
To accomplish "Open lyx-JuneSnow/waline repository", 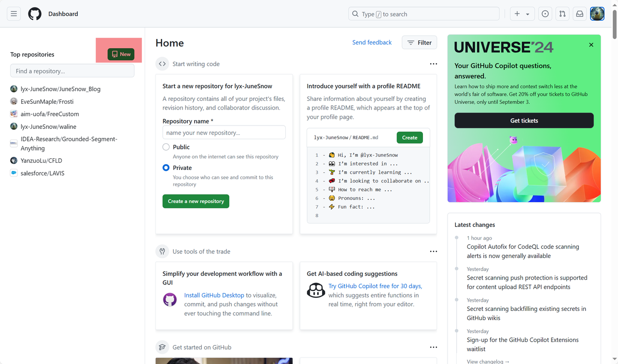I will tap(48, 126).
